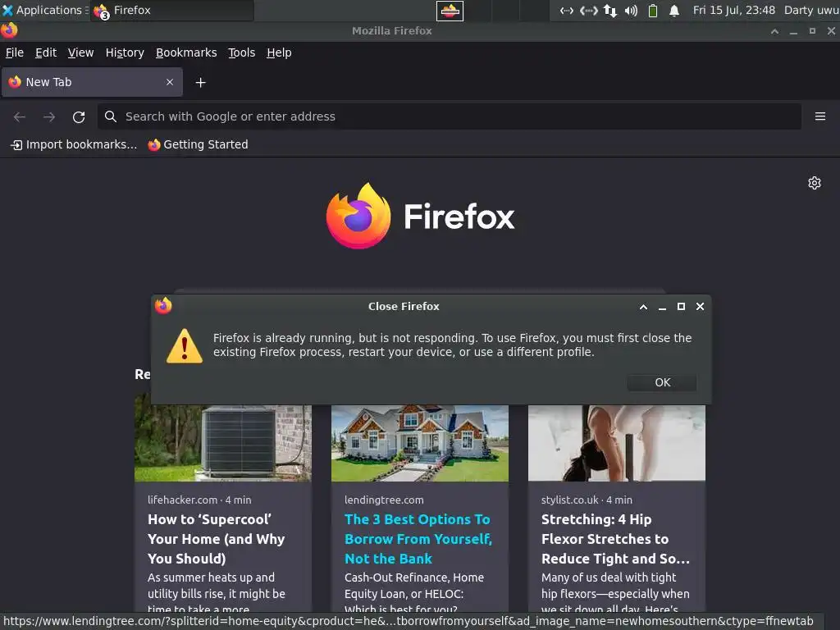The height and width of the screenshot is (630, 840).
Task: Open the Getting Started bookmark
Action: (198, 144)
